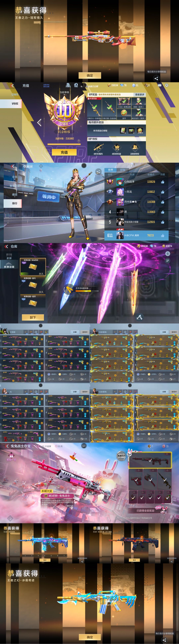Confirm 王者之力-冠军情久 with 确定 button
The image size is (179, 644).
click(x=90, y=75)
